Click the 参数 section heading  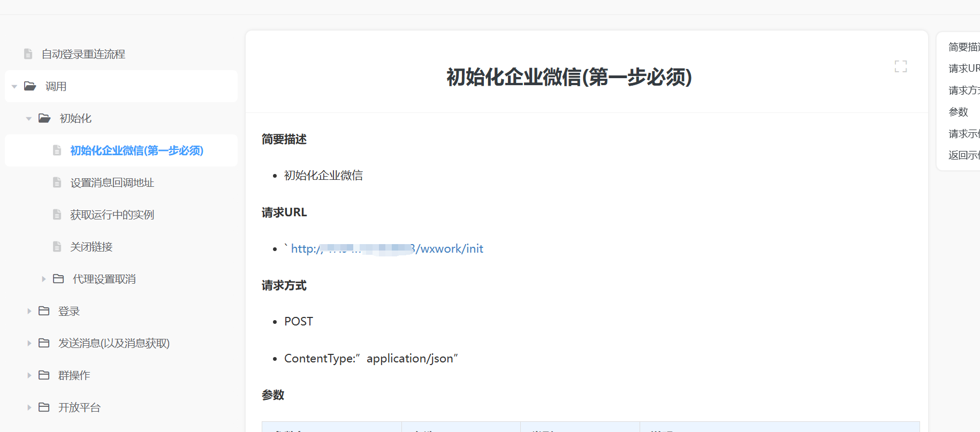(273, 395)
